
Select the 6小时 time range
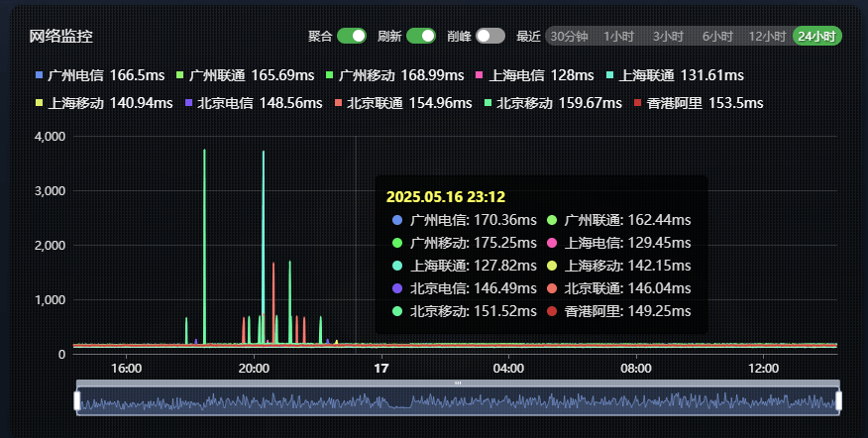[717, 36]
